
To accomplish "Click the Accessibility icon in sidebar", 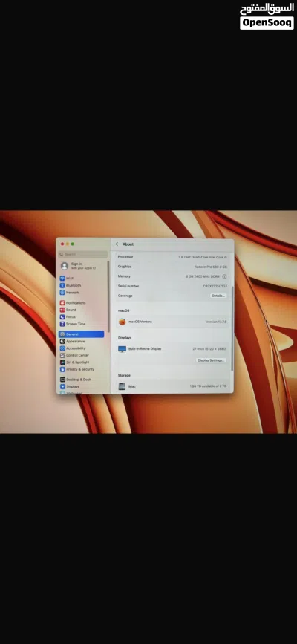I will pyautogui.click(x=62, y=348).
